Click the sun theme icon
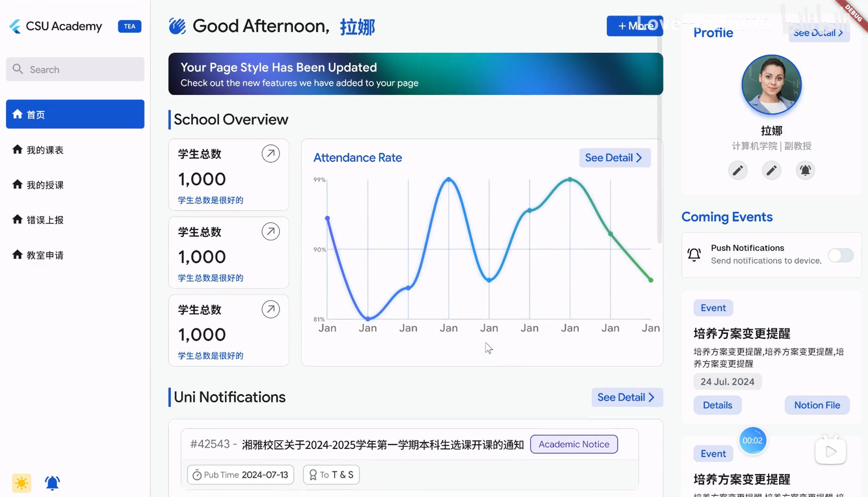The width and height of the screenshot is (868, 497). point(21,483)
